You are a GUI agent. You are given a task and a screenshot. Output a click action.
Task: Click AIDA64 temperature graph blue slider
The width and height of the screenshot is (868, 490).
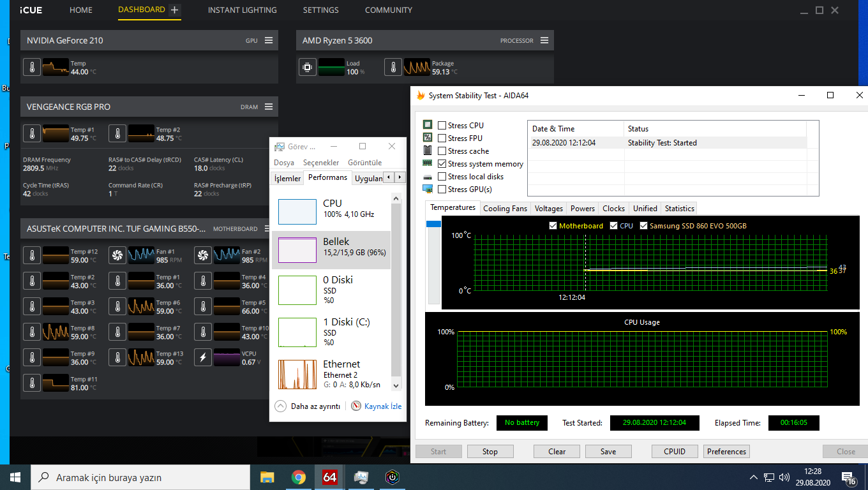tap(433, 224)
